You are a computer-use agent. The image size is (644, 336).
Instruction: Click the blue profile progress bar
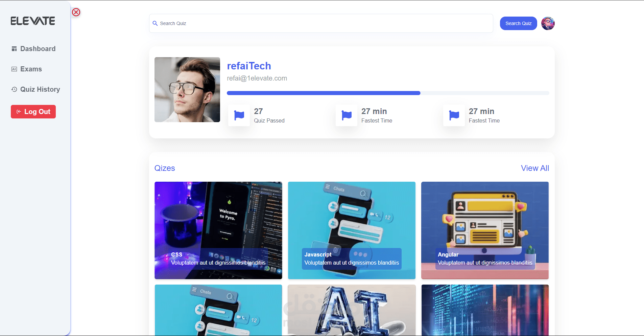(x=388, y=93)
